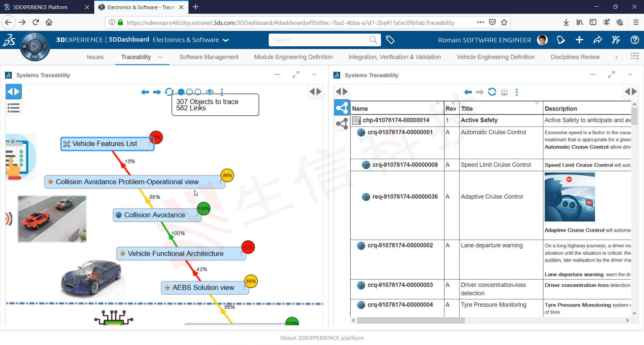This screenshot has width=644, height=345.
Task: Open Integration, Verification & Validation tab
Action: [x=395, y=57]
